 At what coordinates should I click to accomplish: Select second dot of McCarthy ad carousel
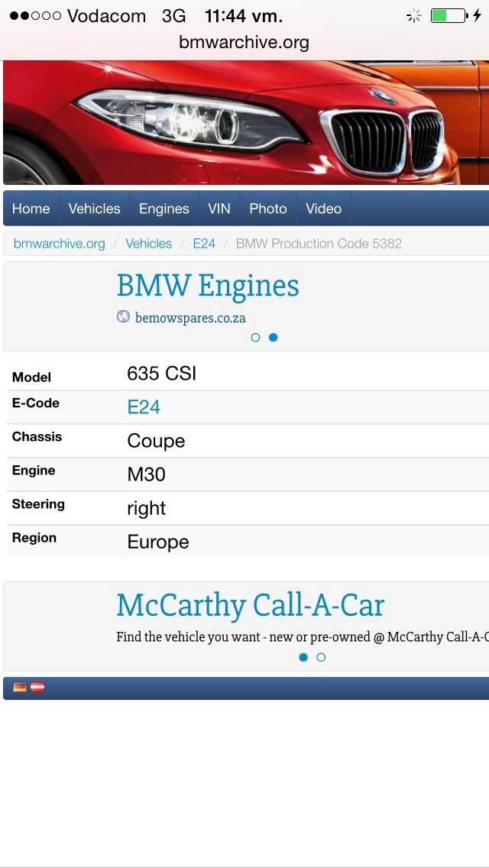pyautogui.click(x=321, y=657)
